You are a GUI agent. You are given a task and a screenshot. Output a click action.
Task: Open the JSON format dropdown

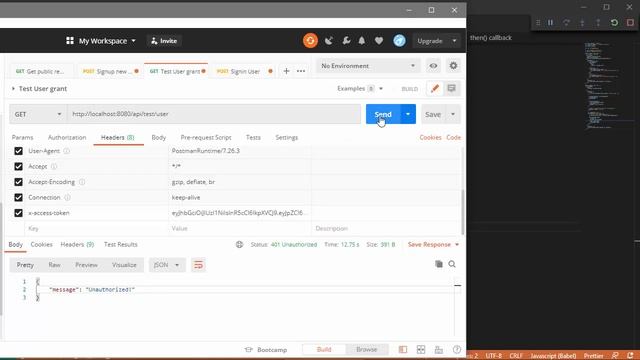point(167,265)
